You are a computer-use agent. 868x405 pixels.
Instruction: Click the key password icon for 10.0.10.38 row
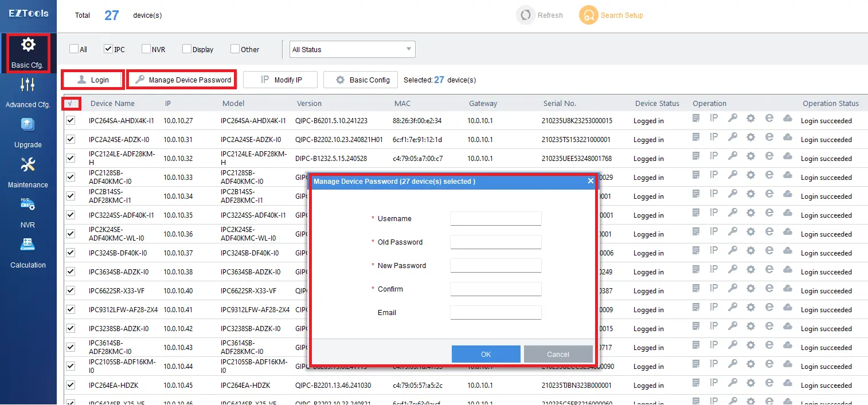(733, 270)
